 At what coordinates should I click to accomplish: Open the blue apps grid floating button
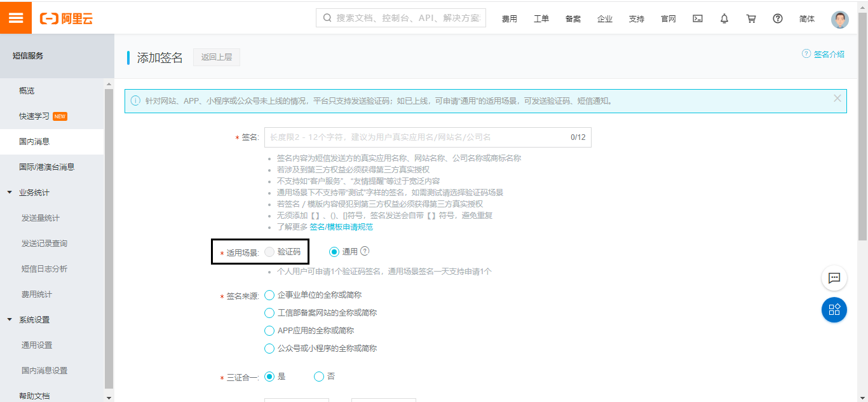pyautogui.click(x=834, y=310)
